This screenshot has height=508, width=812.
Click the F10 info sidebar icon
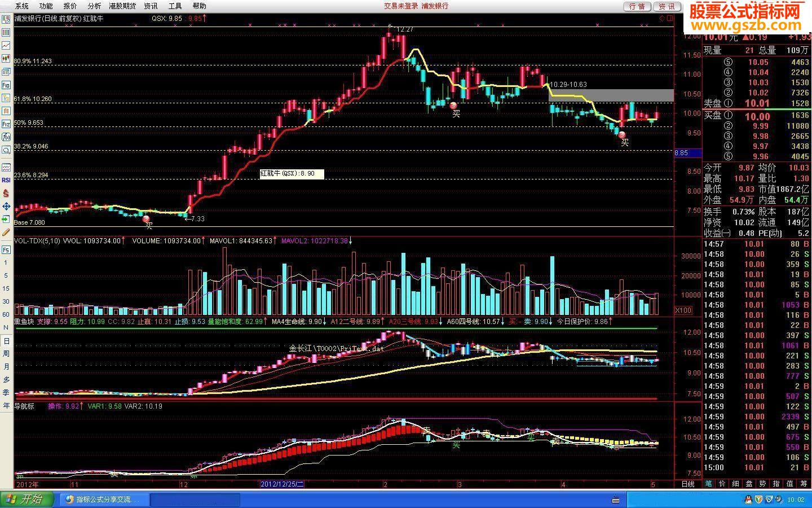click(6, 85)
